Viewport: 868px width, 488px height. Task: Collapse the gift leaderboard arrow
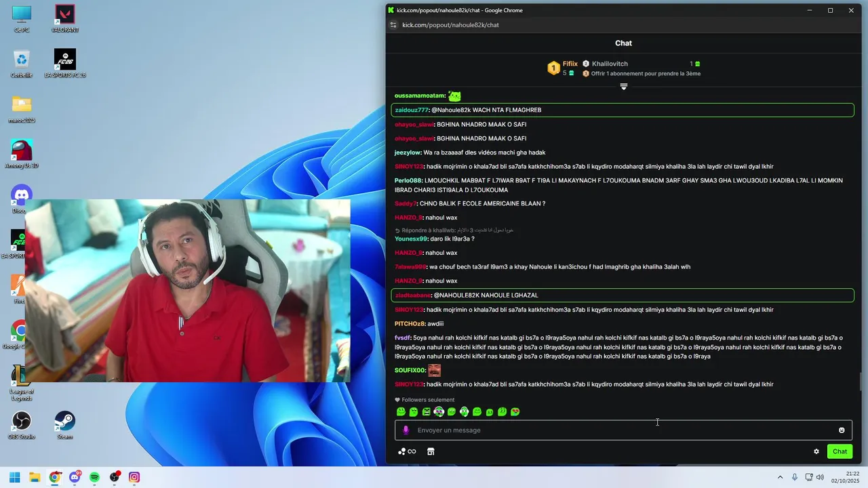(624, 87)
